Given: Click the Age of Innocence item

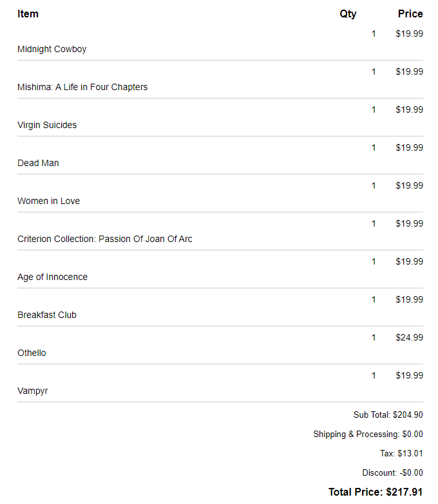Looking at the screenshot, I should [x=52, y=277].
